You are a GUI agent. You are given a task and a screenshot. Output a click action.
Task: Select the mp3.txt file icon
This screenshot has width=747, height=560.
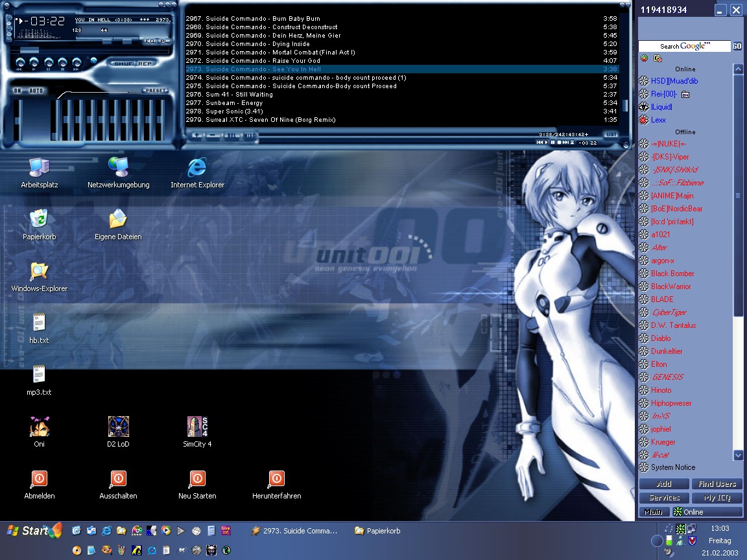(40, 375)
